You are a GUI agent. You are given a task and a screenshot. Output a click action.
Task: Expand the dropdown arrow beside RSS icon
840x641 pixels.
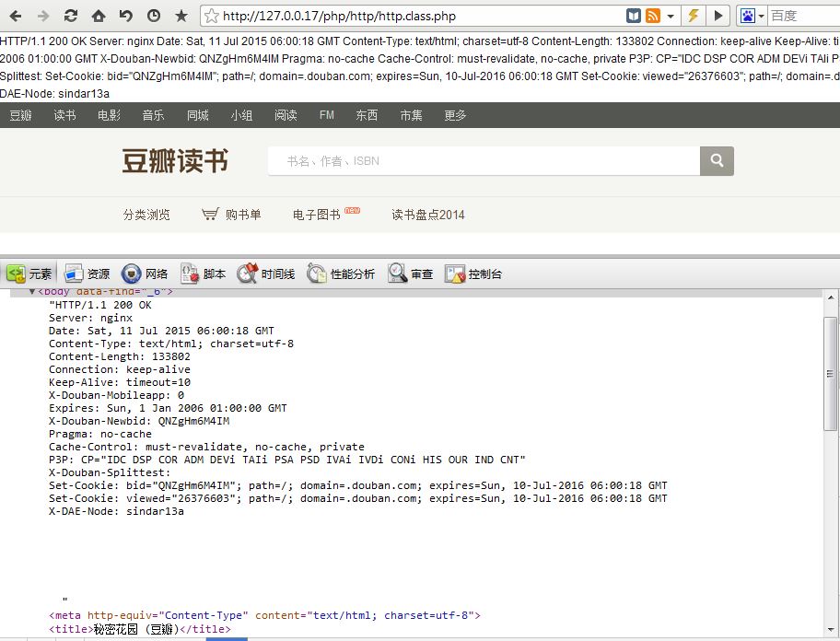[671, 17]
